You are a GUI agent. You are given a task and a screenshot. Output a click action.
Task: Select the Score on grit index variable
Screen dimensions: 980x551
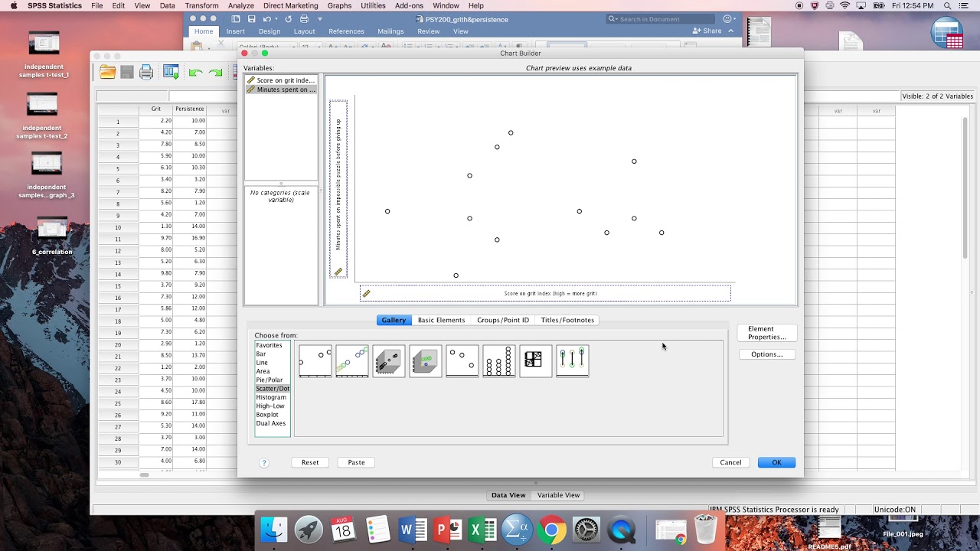(281, 80)
